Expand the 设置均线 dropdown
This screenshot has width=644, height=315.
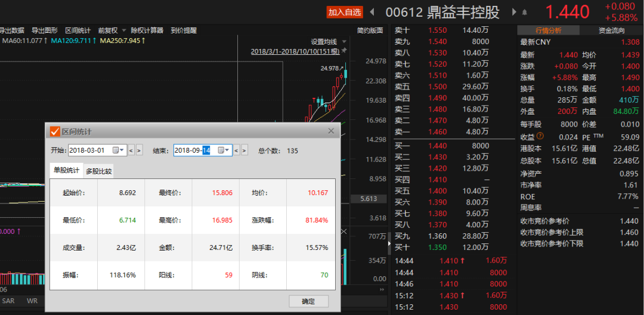tap(343, 42)
